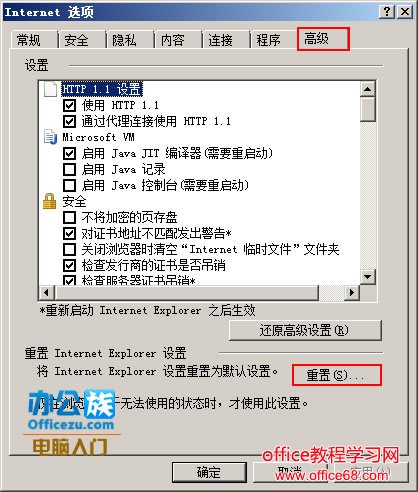Open the 隐私 tab
The image size is (418, 492).
pos(124,40)
